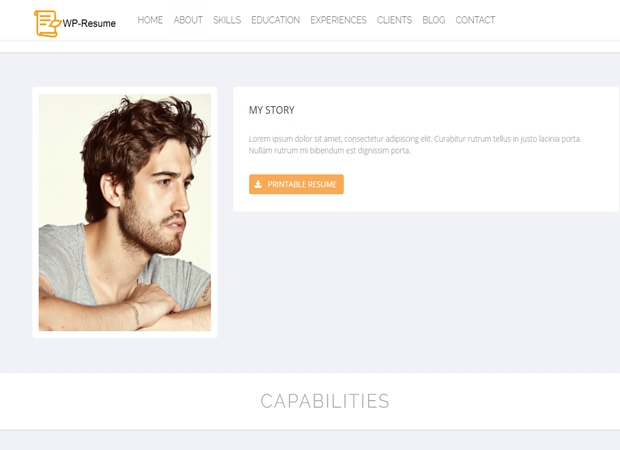Click the Lorem ipsum story paragraph
This screenshot has width=620, height=450.
(415, 145)
